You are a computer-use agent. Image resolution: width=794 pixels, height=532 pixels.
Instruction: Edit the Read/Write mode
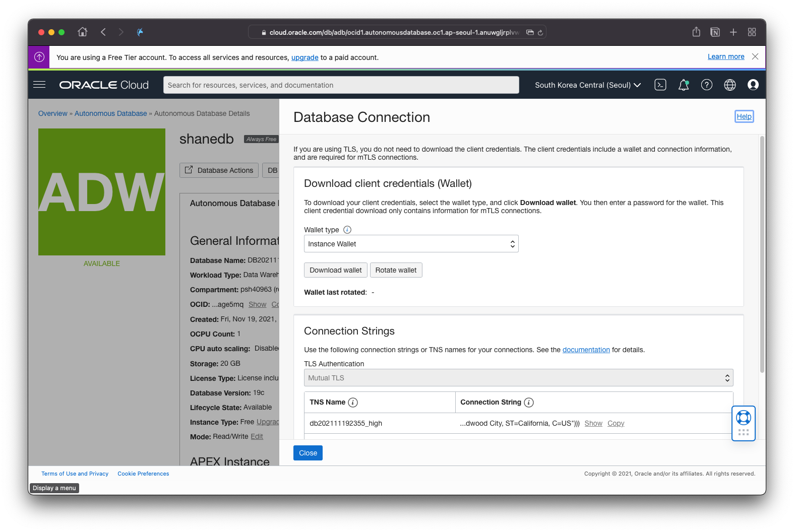coord(257,436)
